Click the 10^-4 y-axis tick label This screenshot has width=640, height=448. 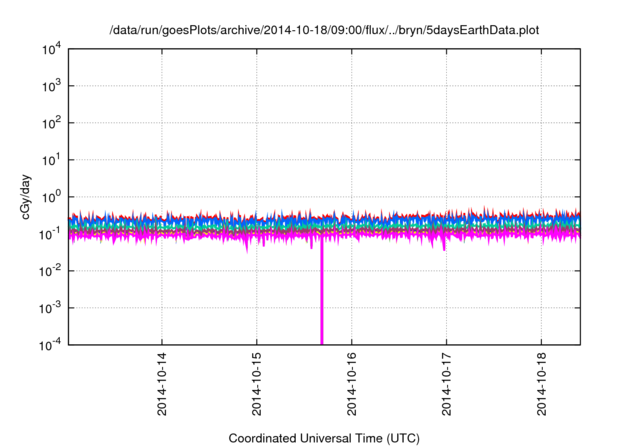[50, 345]
